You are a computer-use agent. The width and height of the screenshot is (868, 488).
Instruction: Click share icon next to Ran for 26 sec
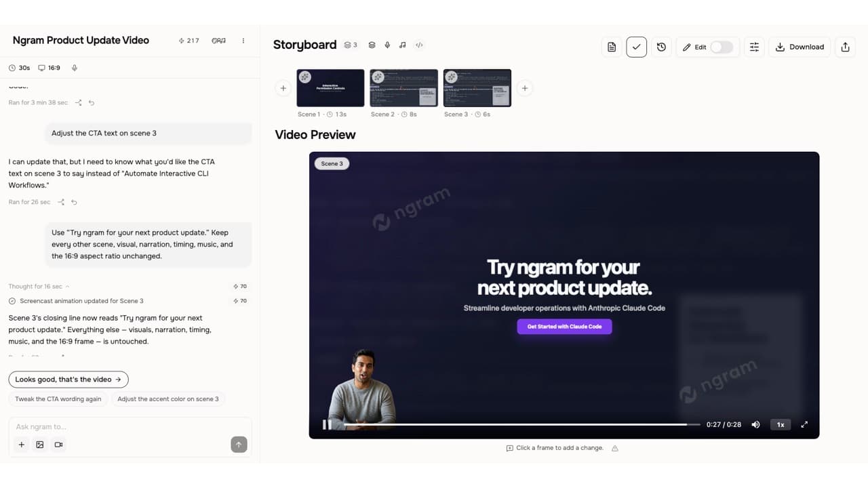click(x=61, y=202)
